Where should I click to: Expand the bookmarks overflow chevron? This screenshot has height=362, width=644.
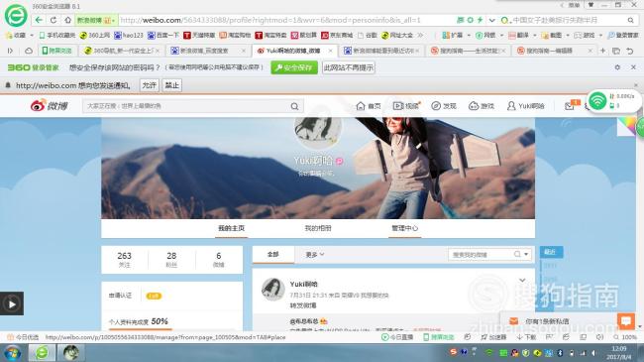click(420, 36)
